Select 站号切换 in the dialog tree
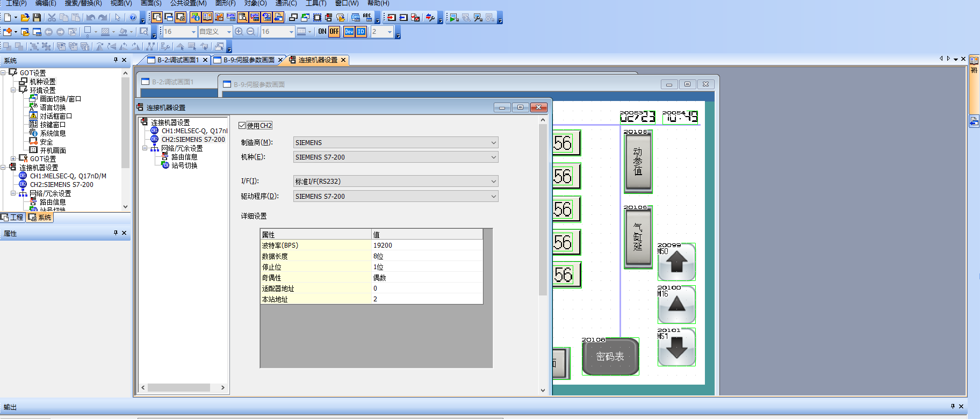980x419 pixels. pos(184,165)
